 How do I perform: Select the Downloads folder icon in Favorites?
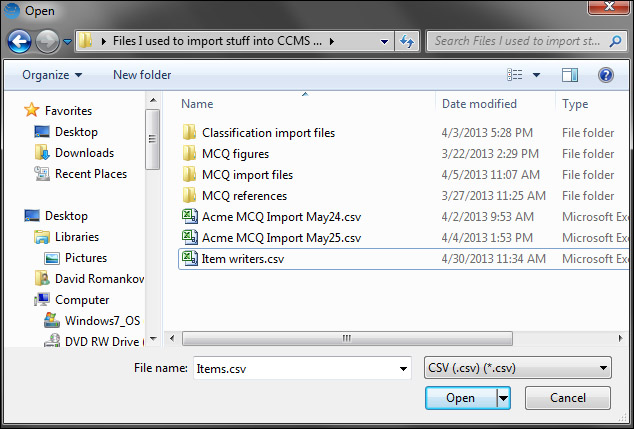click(x=42, y=153)
